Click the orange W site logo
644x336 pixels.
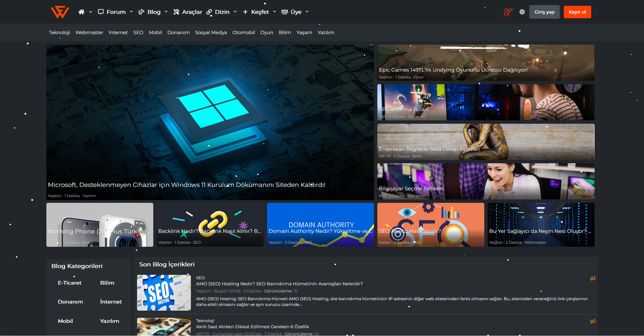pos(60,12)
